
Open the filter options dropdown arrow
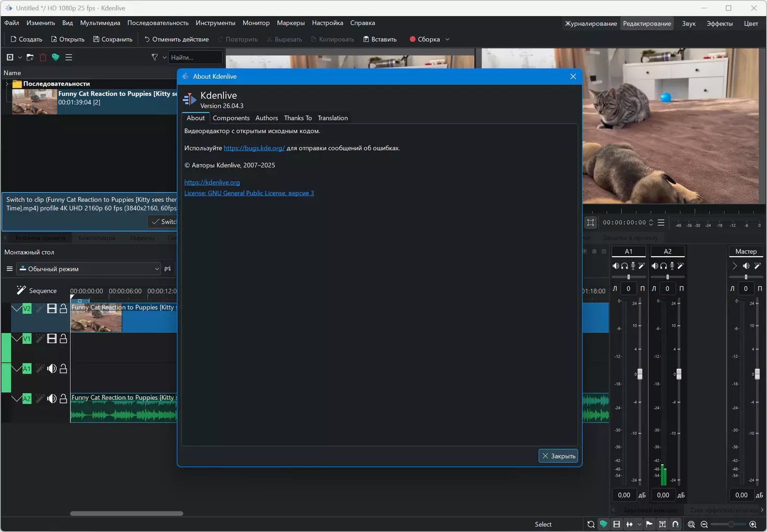(164, 57)
